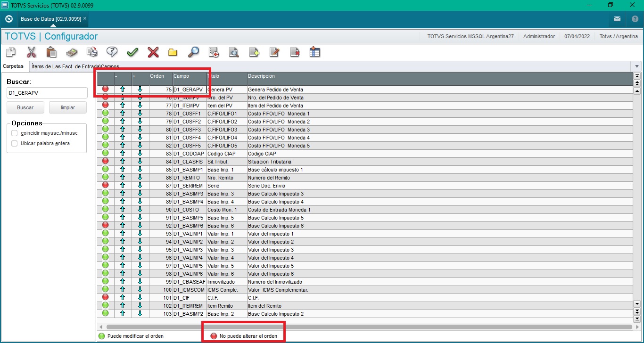This screenshot has height=343, width=644.
Task: Open the calculator tool icon
Action: [72, 52]
